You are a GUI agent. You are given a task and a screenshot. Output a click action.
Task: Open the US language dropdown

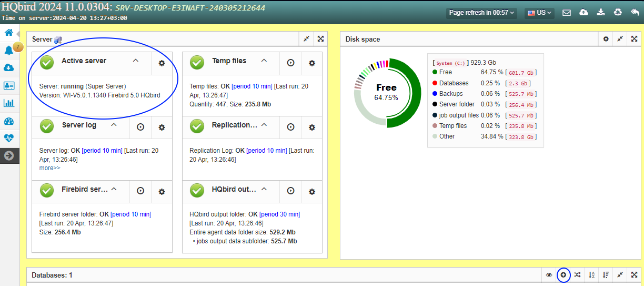pyautogui.click(x=539, y=13)
